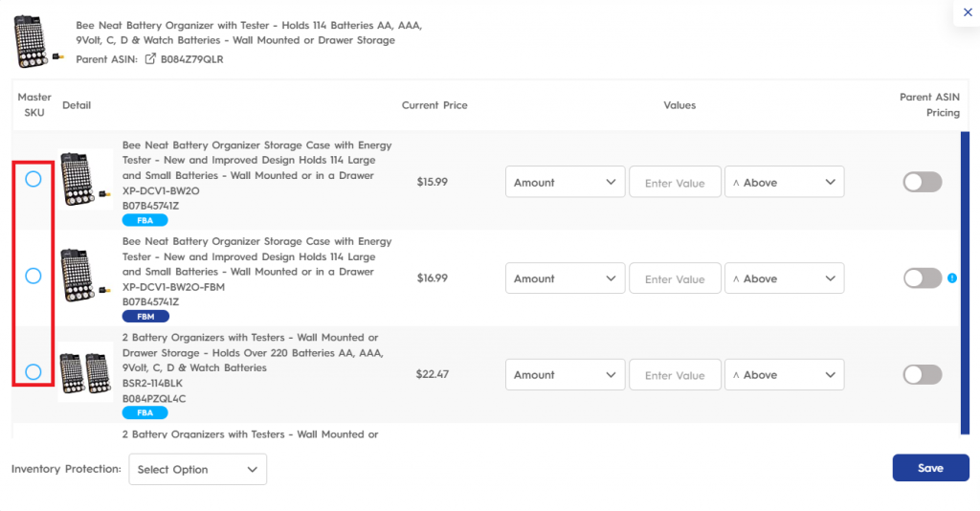980x511 pixels.
Task: Select Master SKU radio for $15.99 item
Action: pyautogui.click(x=33, y=179)
